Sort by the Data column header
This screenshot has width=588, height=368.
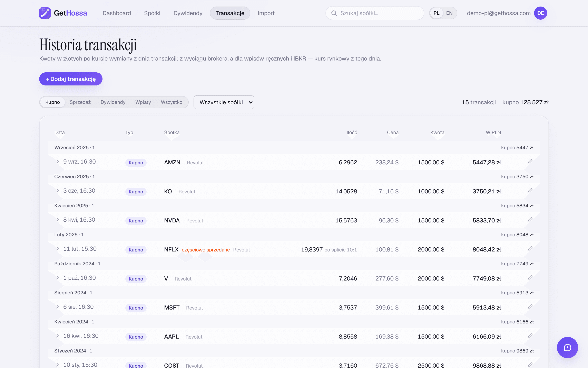(60, 132)
